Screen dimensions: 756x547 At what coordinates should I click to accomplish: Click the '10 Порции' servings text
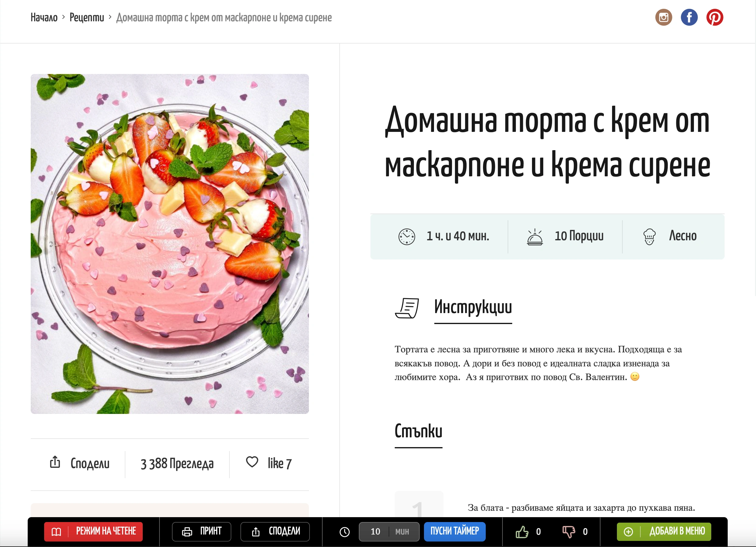coord(579,236)
